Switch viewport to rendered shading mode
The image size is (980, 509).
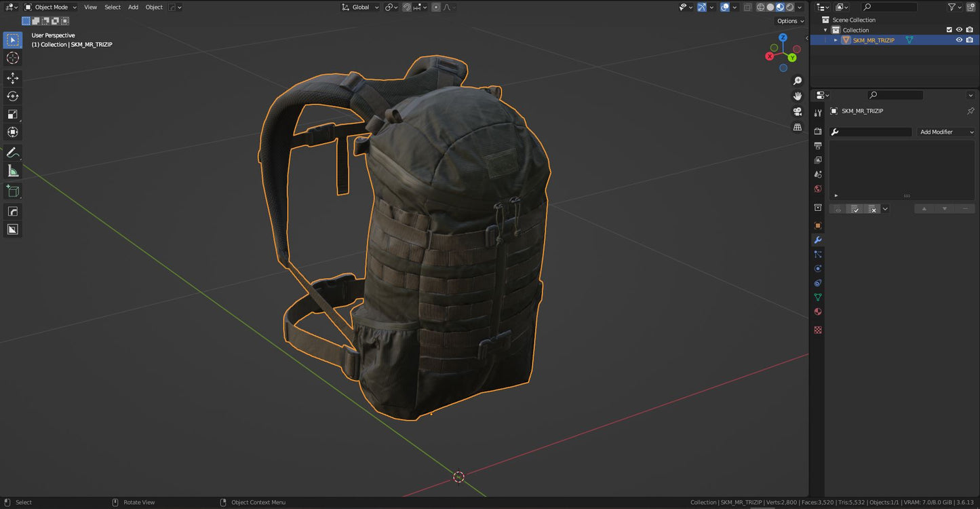click(x=791, y=7)
